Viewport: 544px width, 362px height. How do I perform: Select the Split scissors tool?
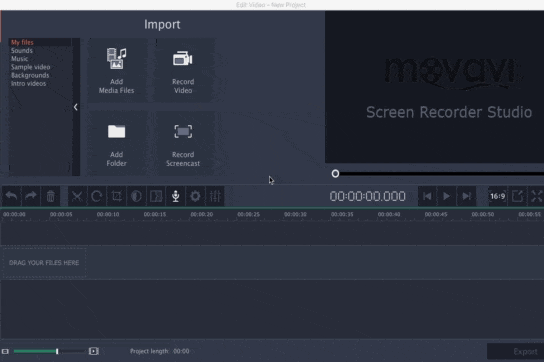(77, 196)
